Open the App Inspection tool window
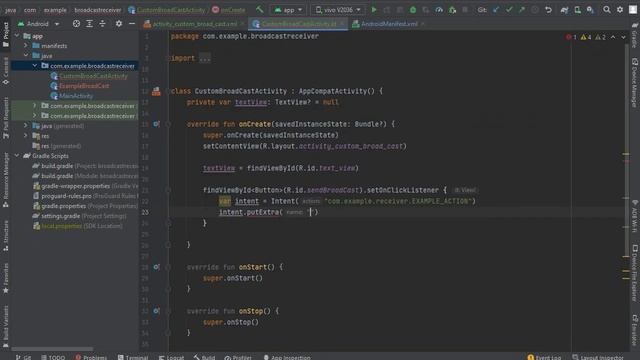This screenshot has width=640, height=360. [287, 357]
